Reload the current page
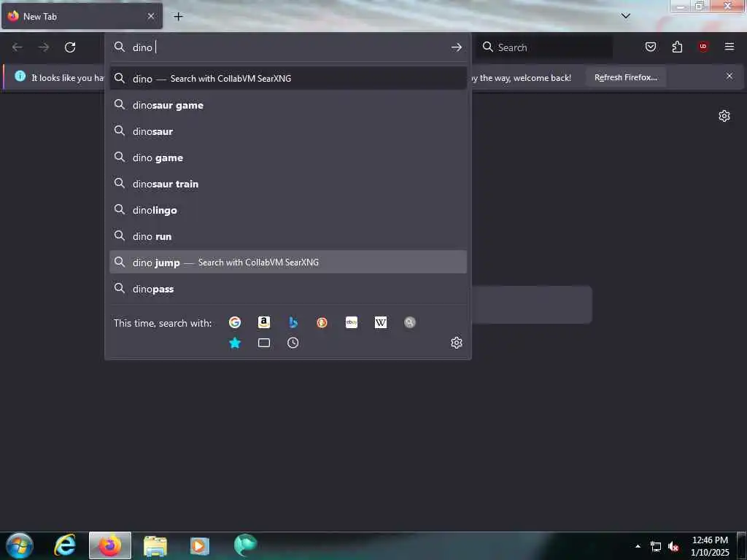747x560 pixels. (x=70, y=47)
